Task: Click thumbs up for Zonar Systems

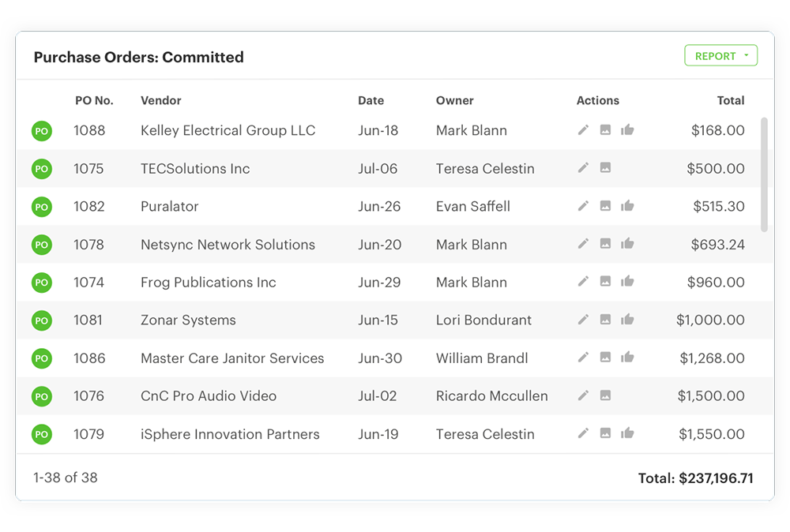Action: point(627,320)
